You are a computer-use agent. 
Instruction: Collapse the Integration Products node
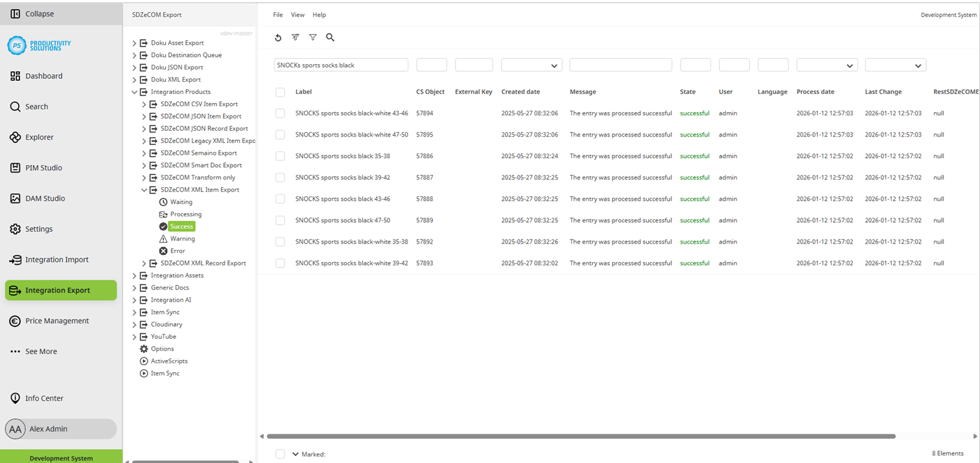pyautogui.click(x=134, y=92)
